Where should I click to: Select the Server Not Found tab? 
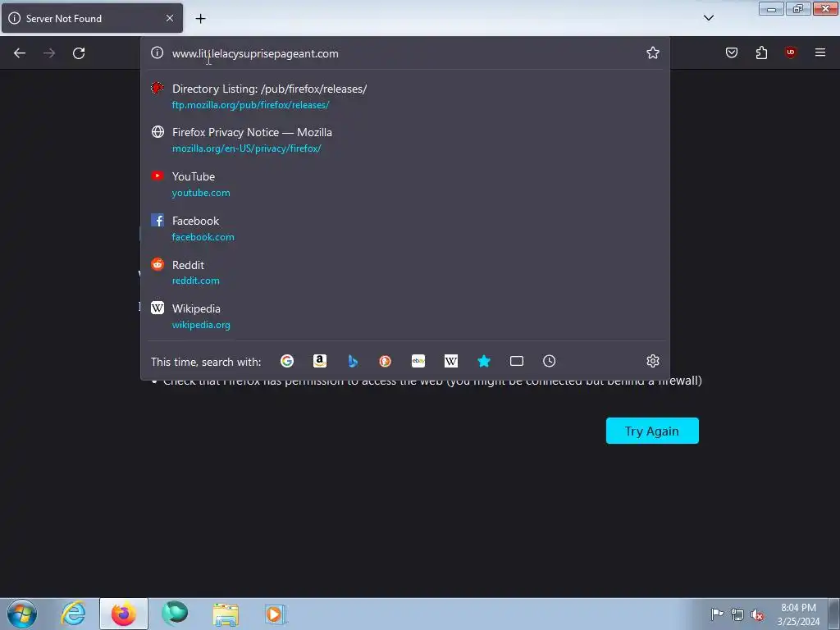92,18
